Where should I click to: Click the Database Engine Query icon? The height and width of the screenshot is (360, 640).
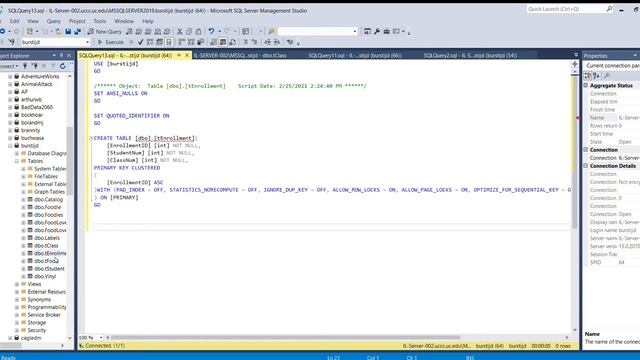pos(129,31)
